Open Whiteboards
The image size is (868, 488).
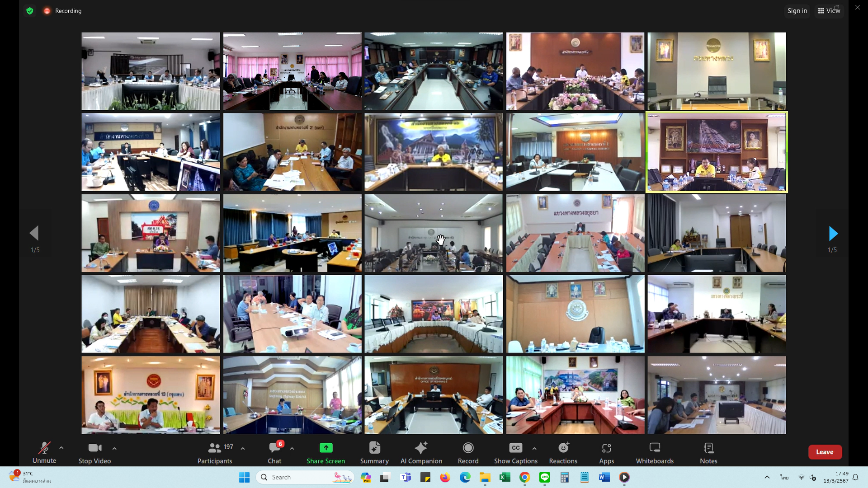click(655, 452)
